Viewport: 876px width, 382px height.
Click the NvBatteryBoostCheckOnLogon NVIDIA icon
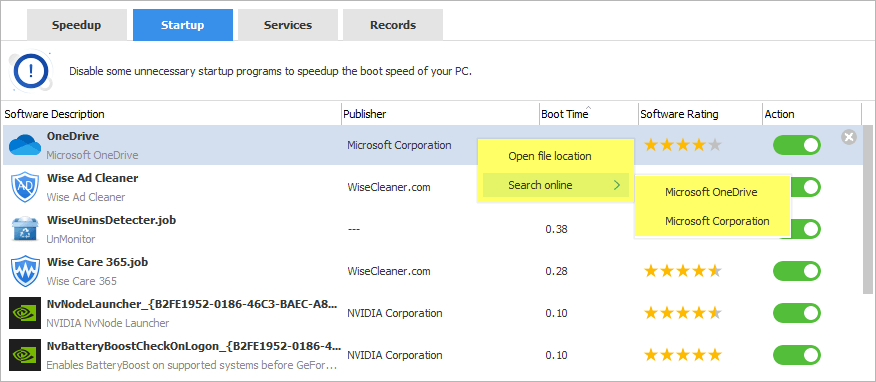(25, 355)
